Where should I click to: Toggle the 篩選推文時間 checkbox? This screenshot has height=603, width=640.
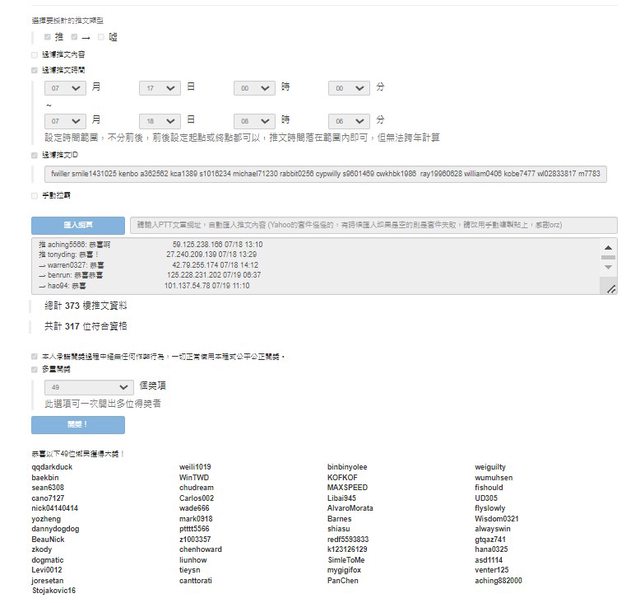click(35, 71)
